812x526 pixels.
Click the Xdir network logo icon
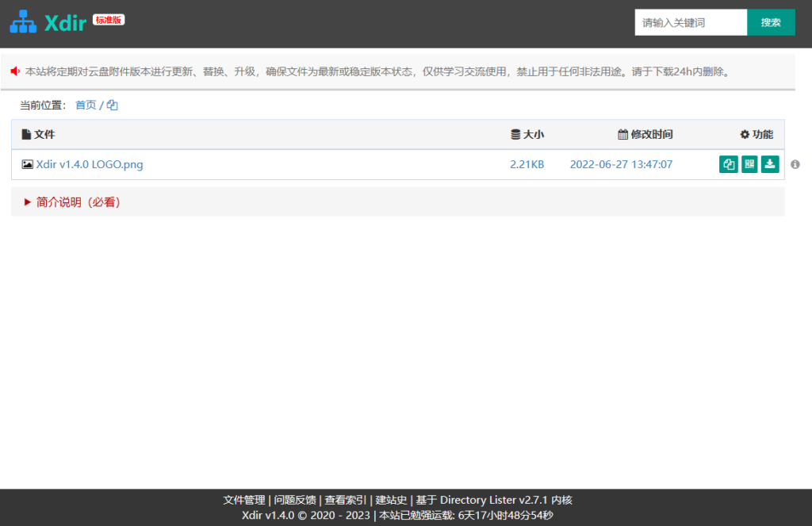23,21
